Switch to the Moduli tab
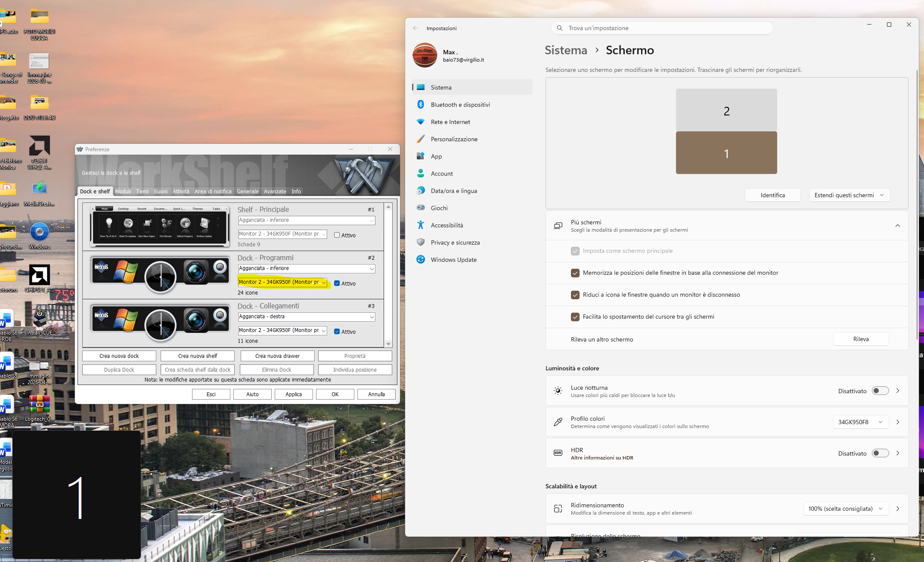The height and width of the screenshot is (562, 924). (x=123, y=191)
